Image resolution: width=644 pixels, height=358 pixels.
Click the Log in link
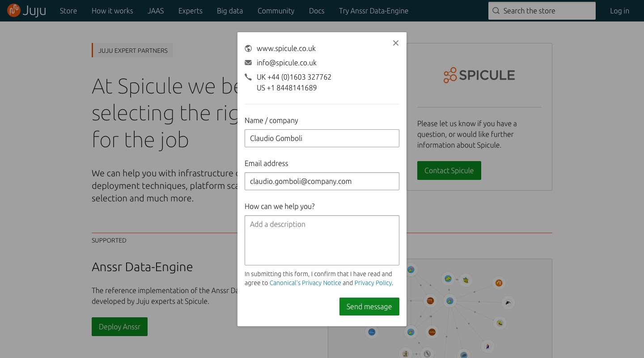[619, 11]
